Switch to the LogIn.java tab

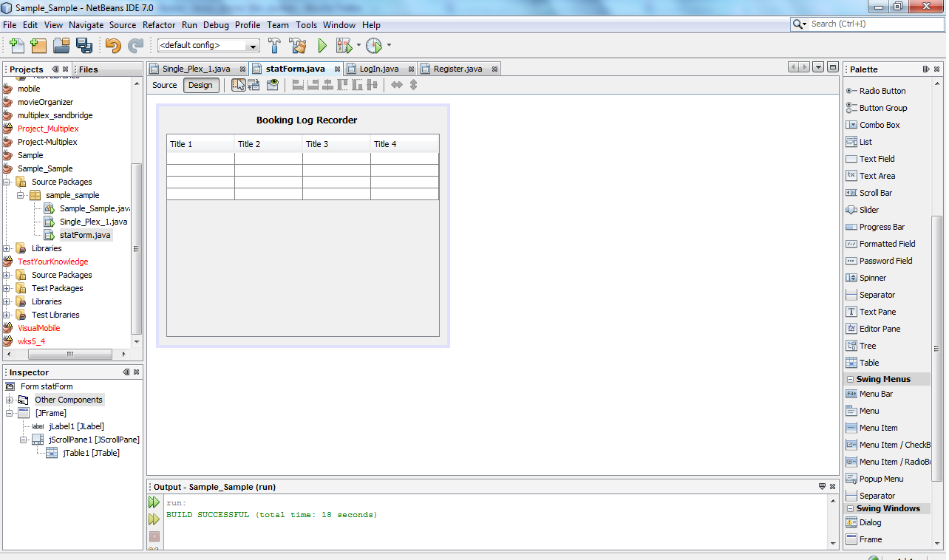[379, 68]
